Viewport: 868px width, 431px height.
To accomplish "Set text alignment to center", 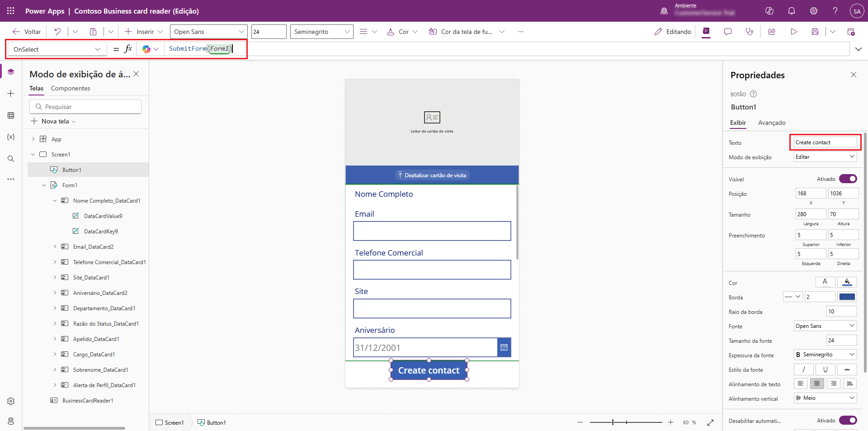I will coord(817,384).
